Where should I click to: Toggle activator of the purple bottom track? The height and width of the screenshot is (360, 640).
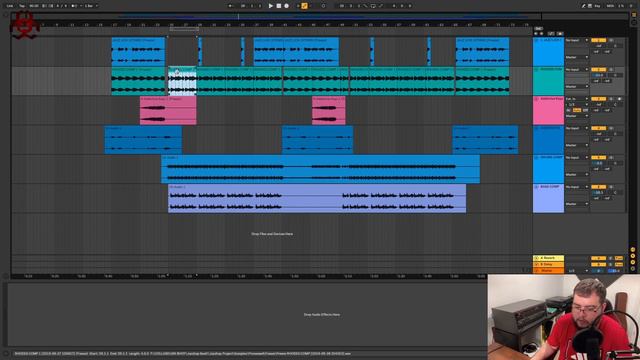tap(598, 187)
